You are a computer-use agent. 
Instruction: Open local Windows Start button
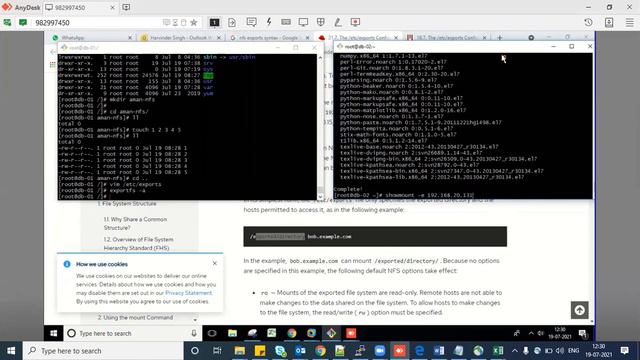click(11, 351)
